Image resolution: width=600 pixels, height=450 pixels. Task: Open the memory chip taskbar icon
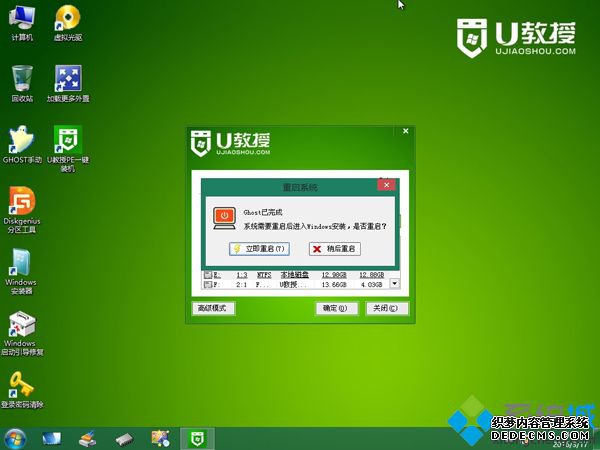click(x=124, y=440)
